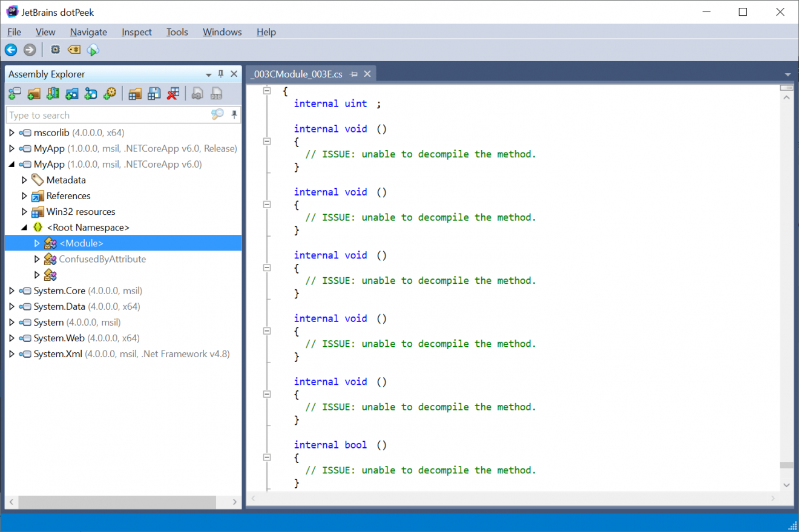Open the process explorer chip icon
This screenshot has height=532, width=799.
[55, 50]
